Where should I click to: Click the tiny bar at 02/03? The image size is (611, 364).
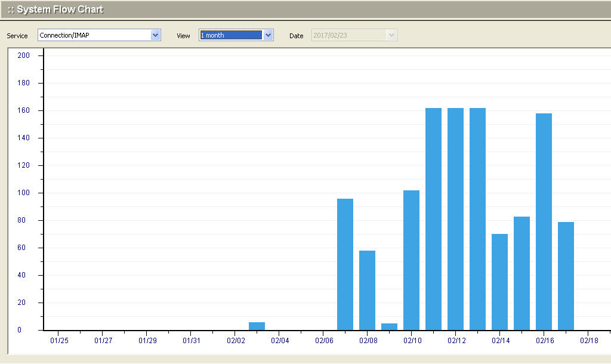click(x=257, y=326)
